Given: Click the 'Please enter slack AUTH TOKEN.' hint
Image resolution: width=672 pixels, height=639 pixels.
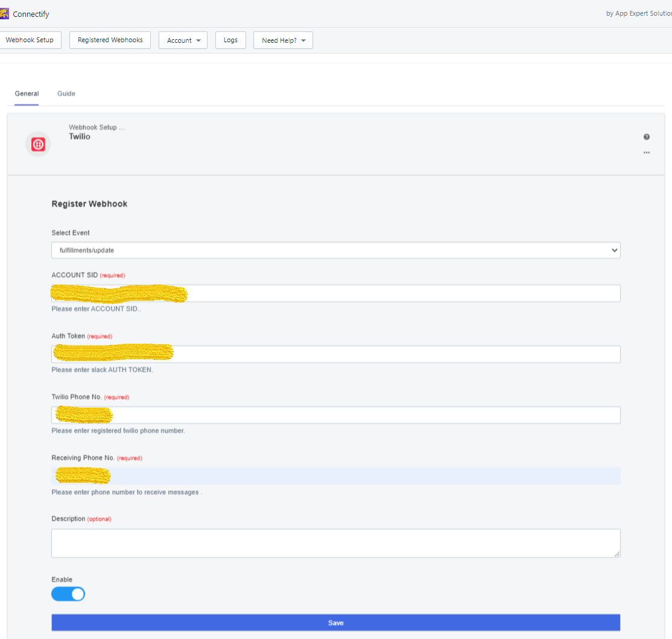Looking at the screenshot, I should [102, 370].
